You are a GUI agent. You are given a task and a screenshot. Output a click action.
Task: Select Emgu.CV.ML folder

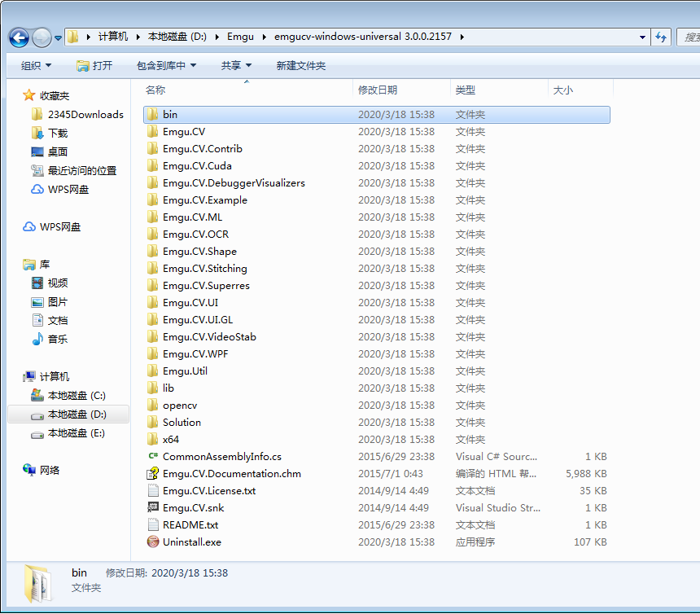(192, 217)
